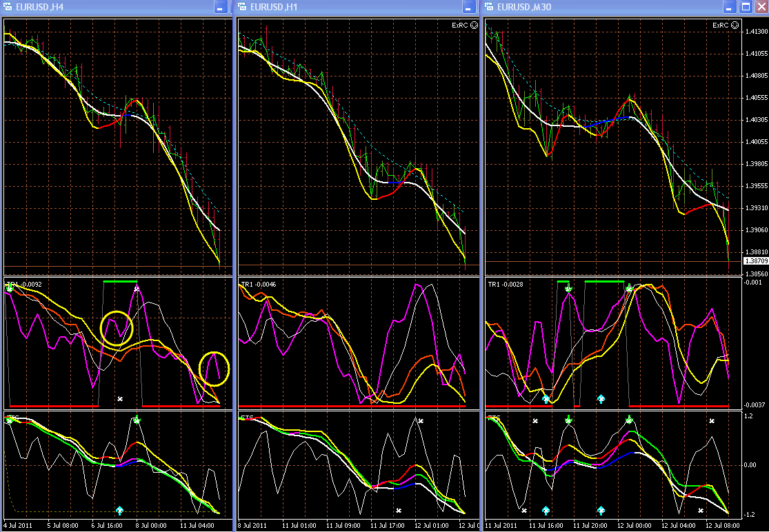Click the -1.2 value on the bottom indicator scale
The height and width of the screenshot is (532, 769).
pos(749,515)
